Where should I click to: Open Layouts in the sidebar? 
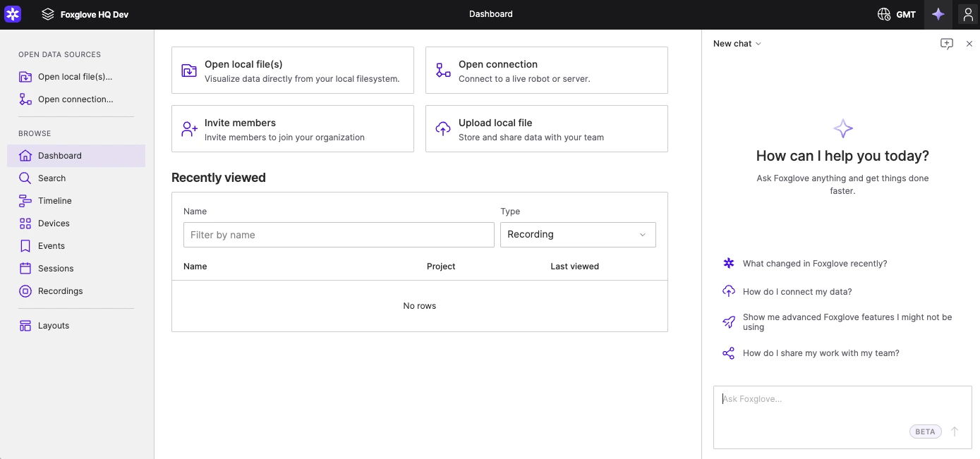click(x=76, y=326)
